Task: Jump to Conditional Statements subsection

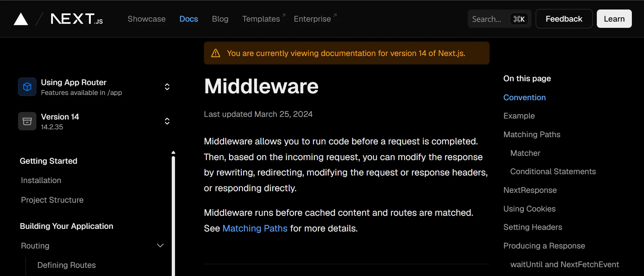Action: point(553,172)
